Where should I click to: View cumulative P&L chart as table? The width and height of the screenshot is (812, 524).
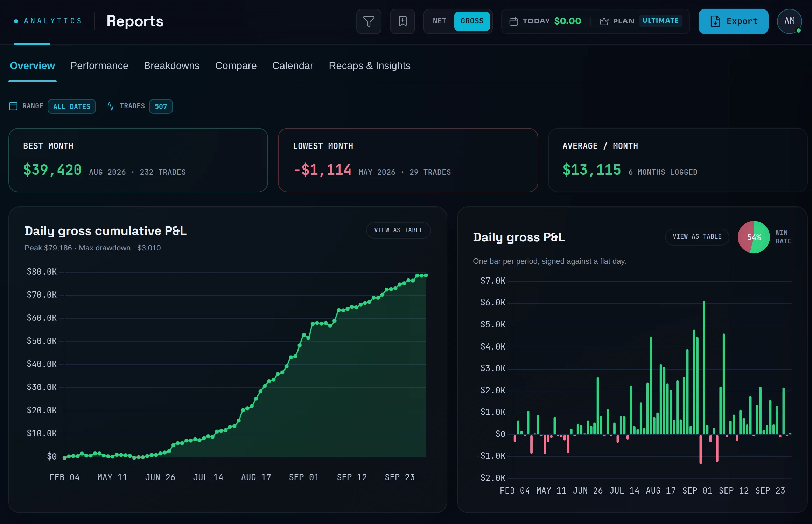398,230
